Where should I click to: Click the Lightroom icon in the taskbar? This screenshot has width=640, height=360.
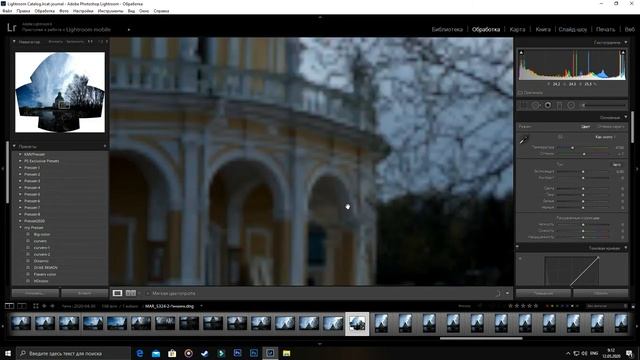coord(270,353)
